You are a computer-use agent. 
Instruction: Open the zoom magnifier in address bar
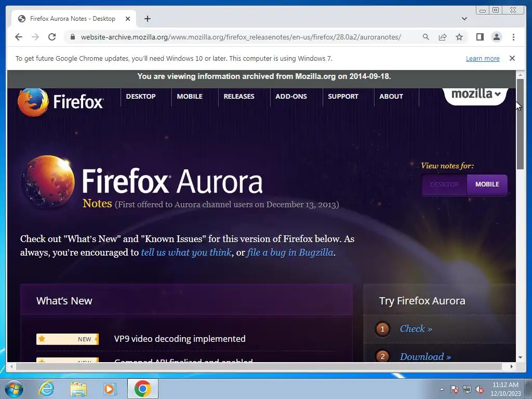tap(426, 37)
